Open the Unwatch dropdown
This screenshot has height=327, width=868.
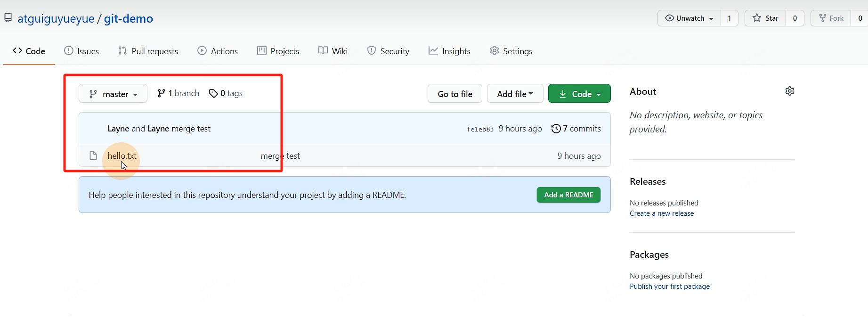689,18
